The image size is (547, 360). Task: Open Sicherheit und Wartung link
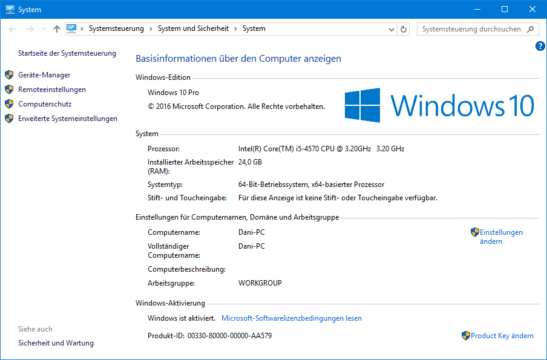click(56, 343)
